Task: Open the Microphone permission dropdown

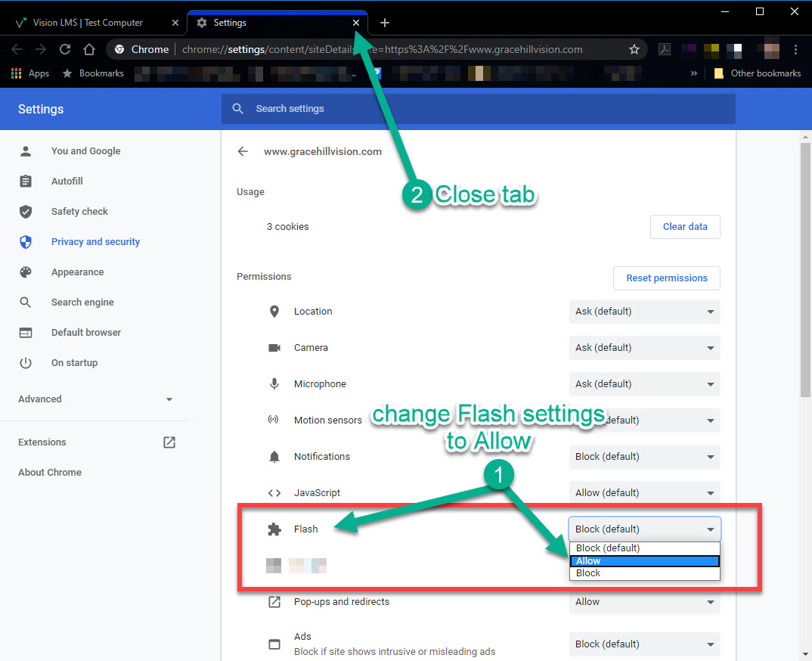Action: coord(644,384)
